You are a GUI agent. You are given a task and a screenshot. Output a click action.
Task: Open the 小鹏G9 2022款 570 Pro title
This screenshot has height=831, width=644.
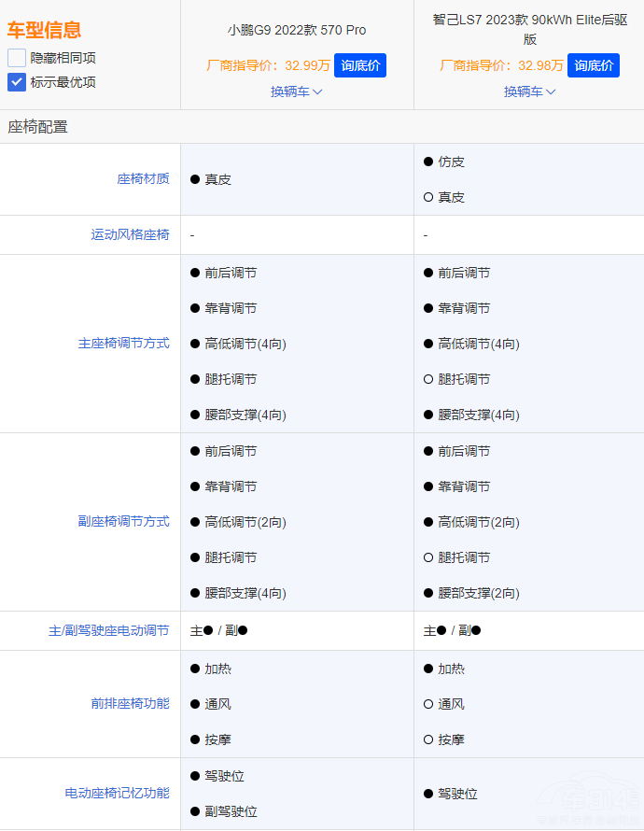(x=297, y=30)
